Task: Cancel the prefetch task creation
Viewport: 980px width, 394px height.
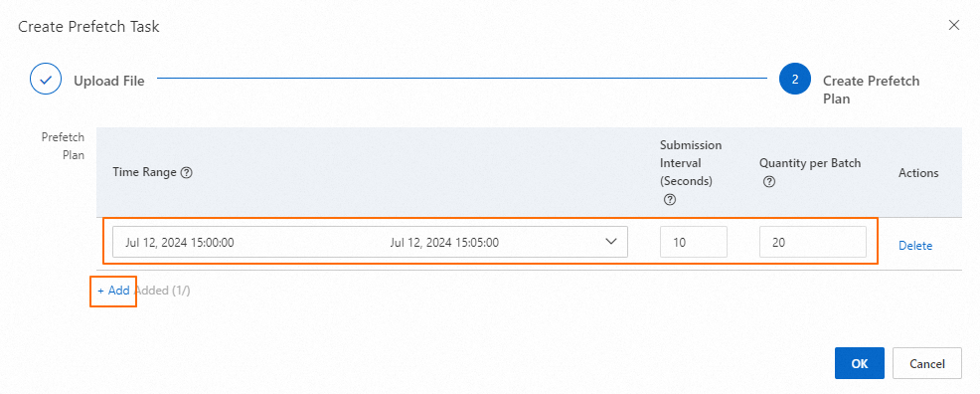Action: (x=927, y=363)
